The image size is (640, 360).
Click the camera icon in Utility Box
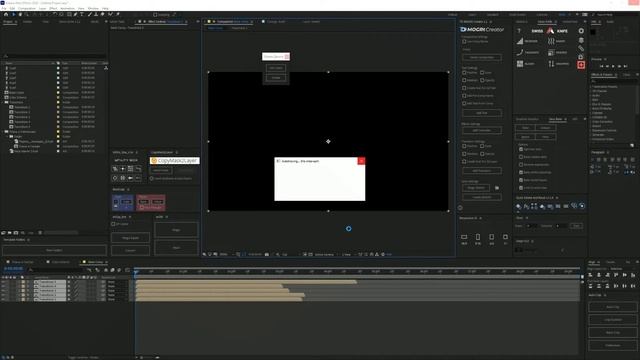tap(130, 178)
